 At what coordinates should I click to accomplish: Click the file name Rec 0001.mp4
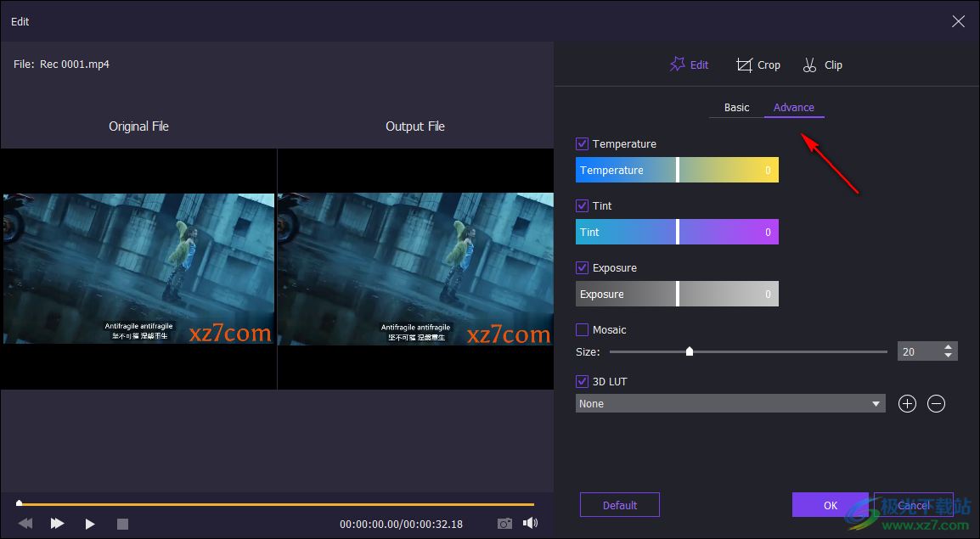75,64
